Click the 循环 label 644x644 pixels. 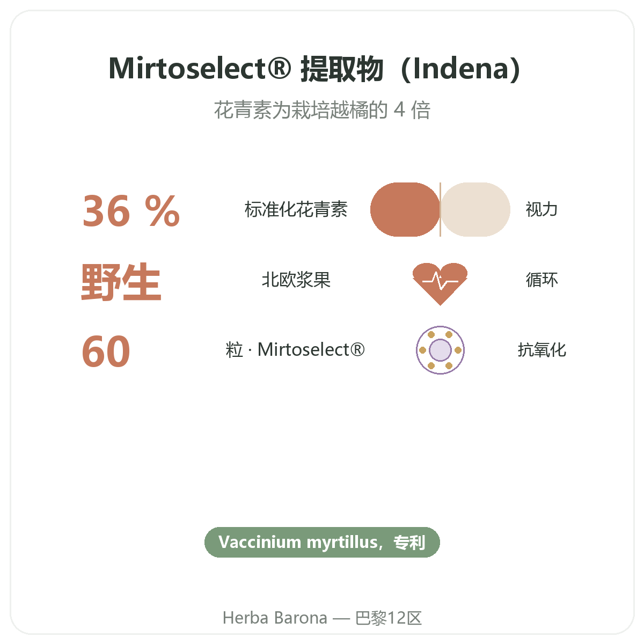542,280
